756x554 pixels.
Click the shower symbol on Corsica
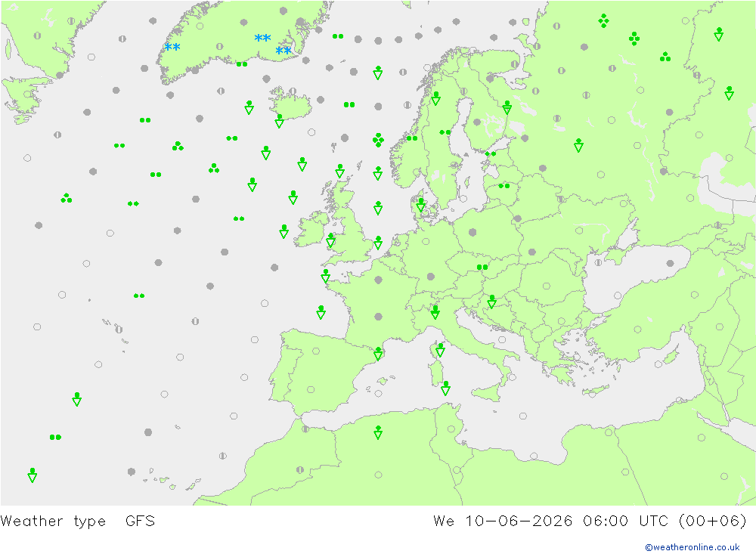click(x=440, y=350)
